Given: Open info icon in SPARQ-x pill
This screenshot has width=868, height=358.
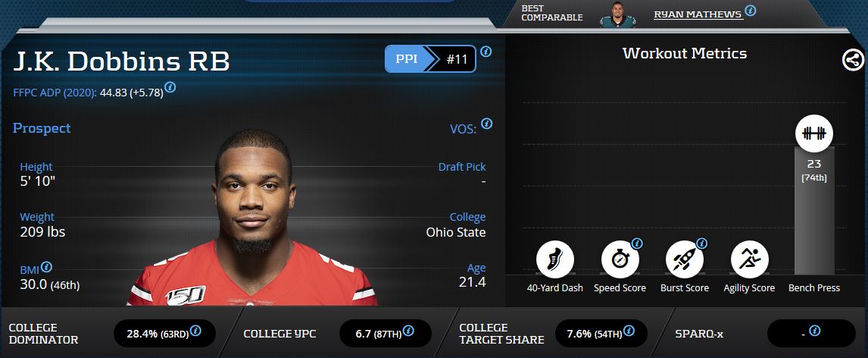Looking at the screenshot, I should [814, 331].
